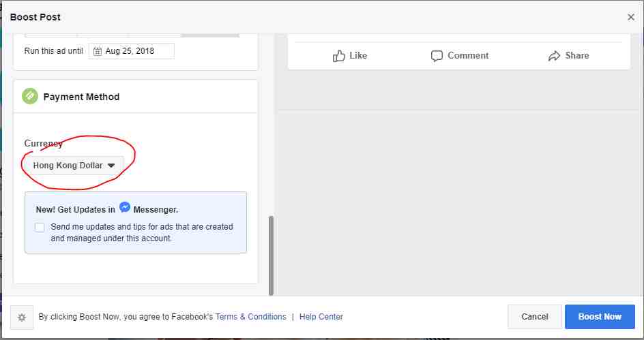Open the Terms & Conditions link

click(250, 317)
